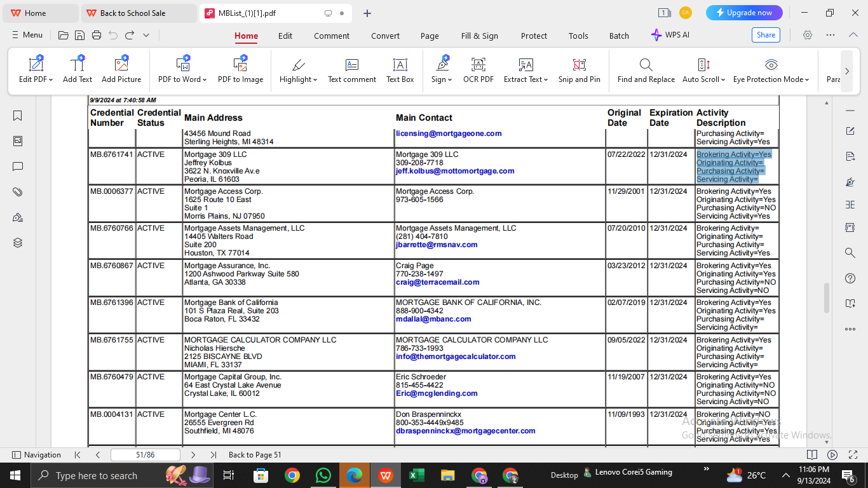Image resolution: width=868 pixels, height=488 pixels.
Task: Go to the next page arrow
Action: [x=193, y=455]
